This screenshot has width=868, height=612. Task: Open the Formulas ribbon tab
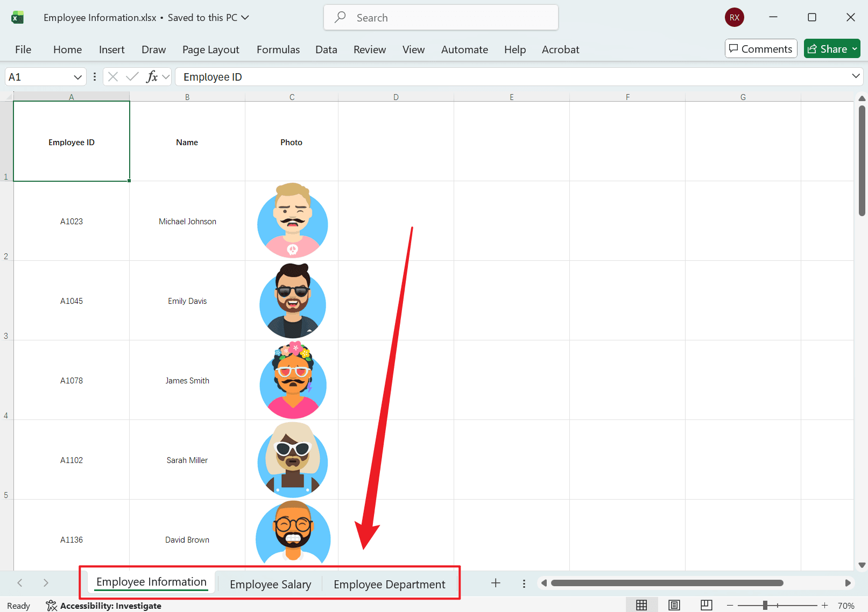coord(278,49)
